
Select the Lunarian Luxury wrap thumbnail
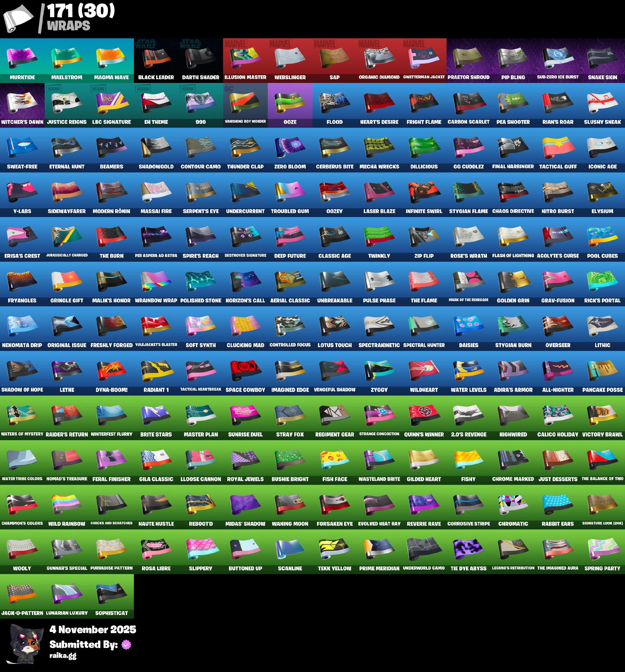67,594
